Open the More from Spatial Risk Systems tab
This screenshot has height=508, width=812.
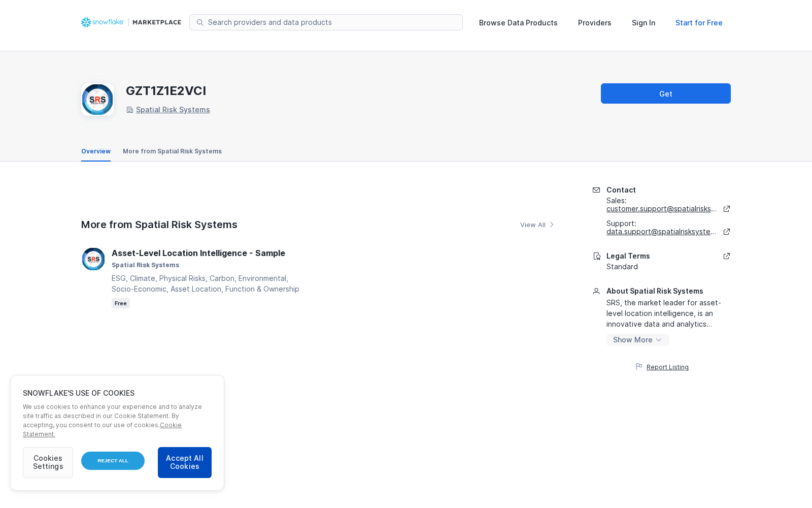[x=172, y=151]
